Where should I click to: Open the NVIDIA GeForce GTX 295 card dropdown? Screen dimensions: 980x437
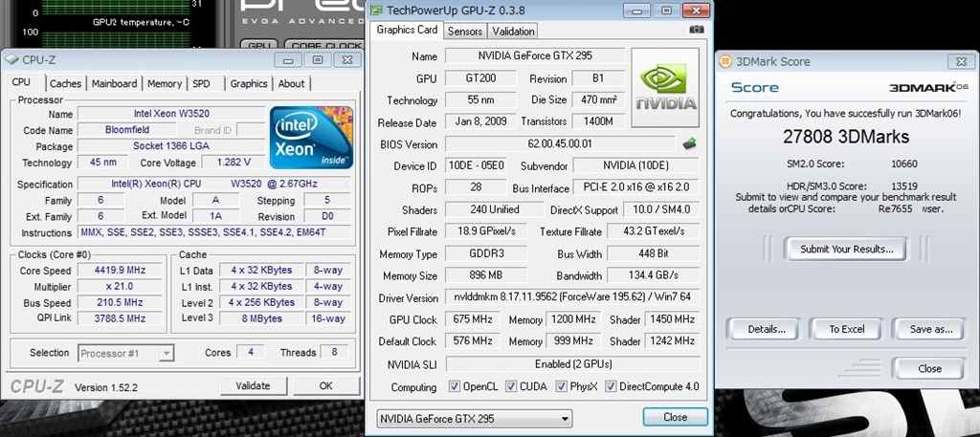pos(475,418)
